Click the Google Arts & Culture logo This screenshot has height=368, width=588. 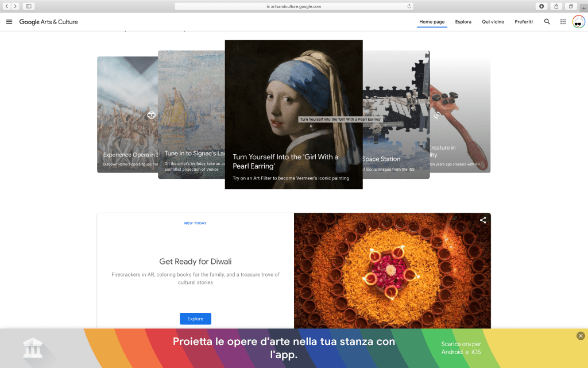(x=48, y=22)
